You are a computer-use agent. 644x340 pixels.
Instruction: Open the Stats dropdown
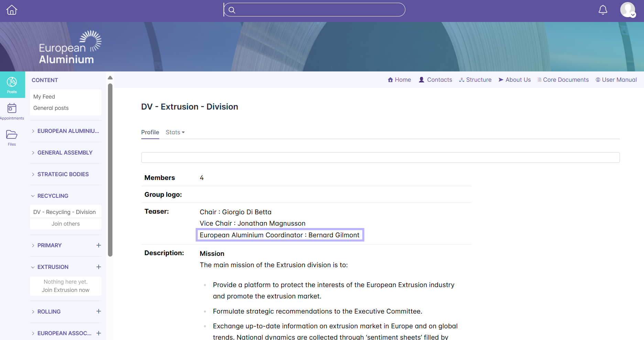(175, 132)
